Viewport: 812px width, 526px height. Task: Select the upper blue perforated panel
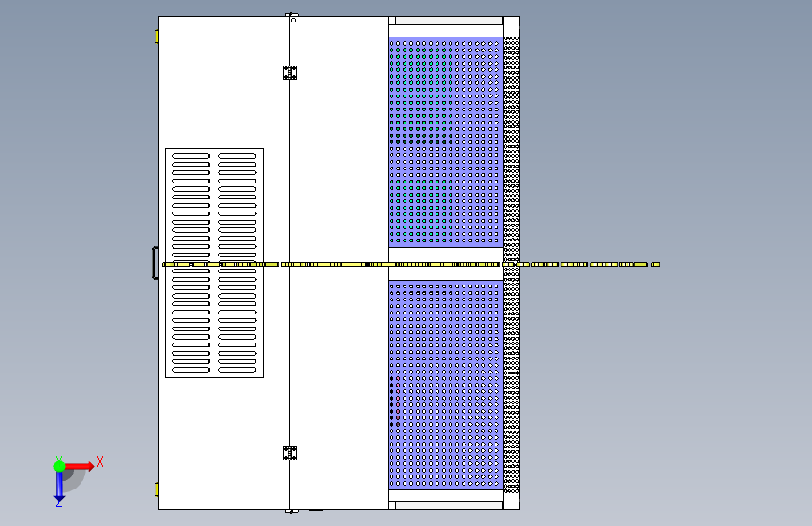(446, 142)
